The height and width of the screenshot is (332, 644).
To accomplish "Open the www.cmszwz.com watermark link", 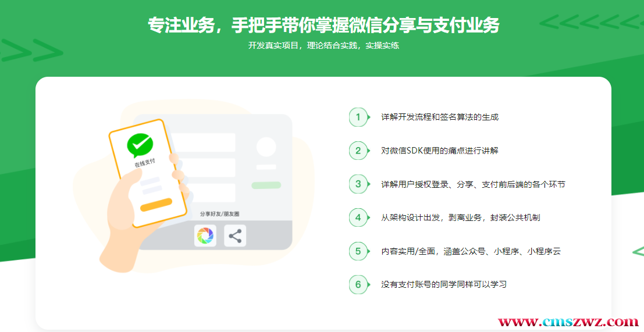I will (x=568, y=322).
